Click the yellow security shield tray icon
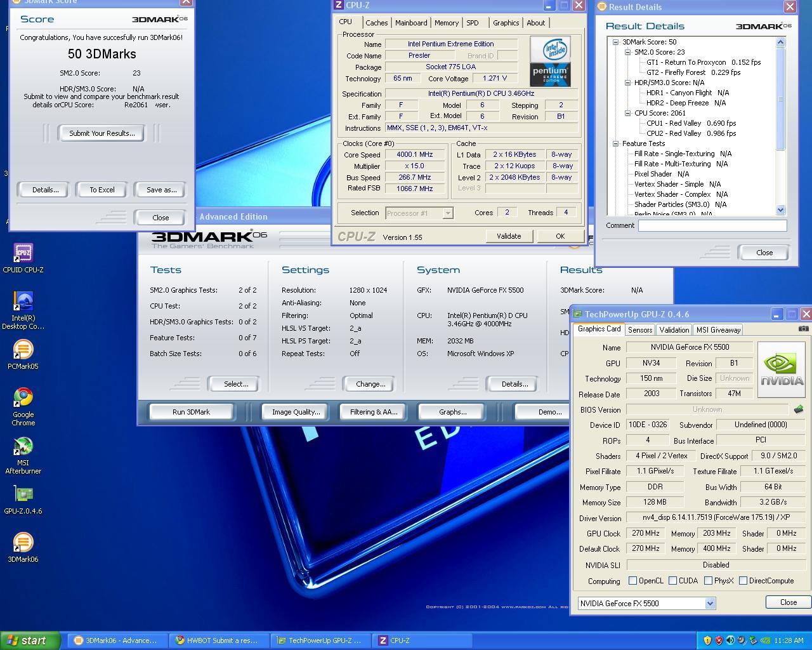Screen dimensions: 812x650 tap(707, 640)
